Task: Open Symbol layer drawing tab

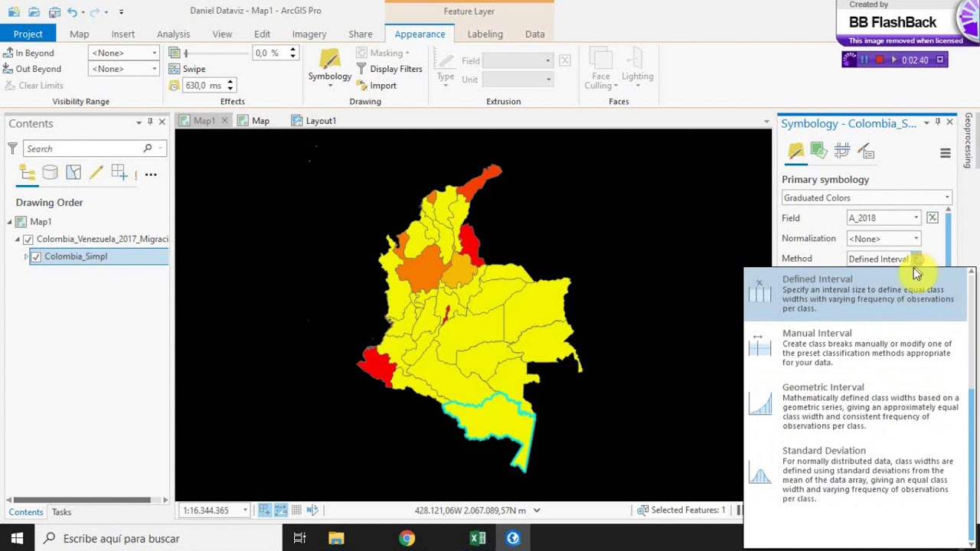Action: (x=842, y=151)
